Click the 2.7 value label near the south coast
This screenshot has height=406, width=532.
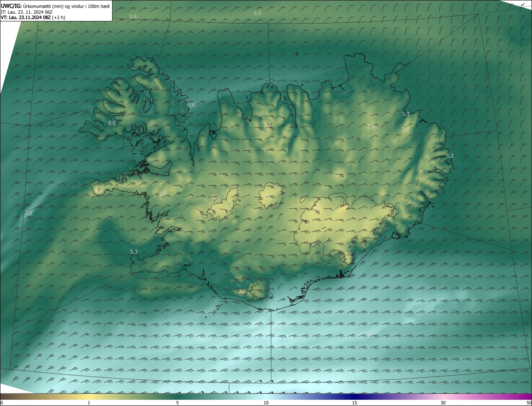[241, 292]
